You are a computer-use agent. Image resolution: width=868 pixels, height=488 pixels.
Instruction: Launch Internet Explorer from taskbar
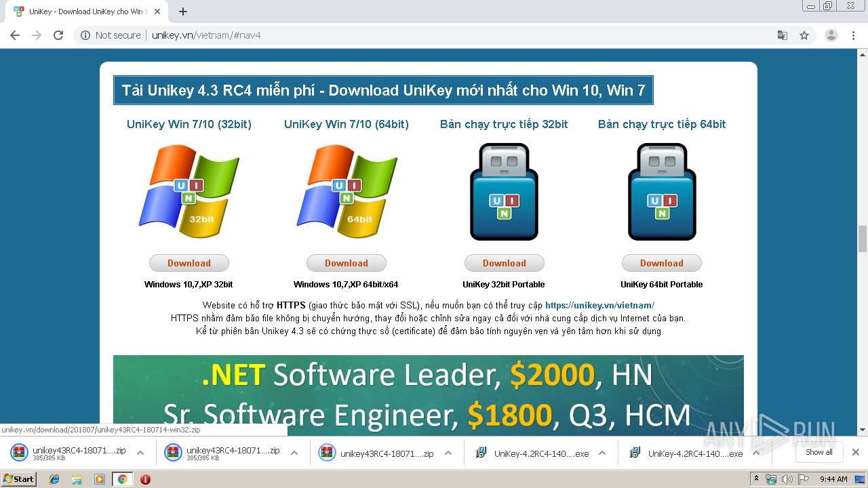(x=54, y=479)
